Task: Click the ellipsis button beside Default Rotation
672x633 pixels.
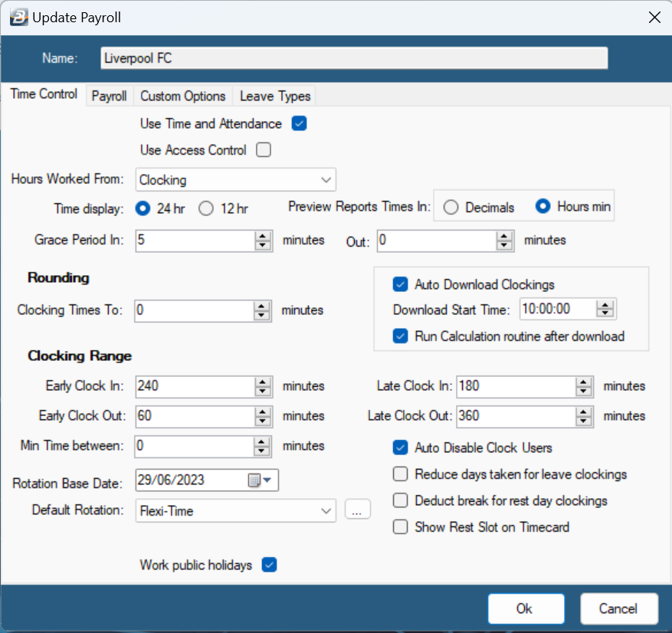Action: pyautogui.click(x=357, y=510)
